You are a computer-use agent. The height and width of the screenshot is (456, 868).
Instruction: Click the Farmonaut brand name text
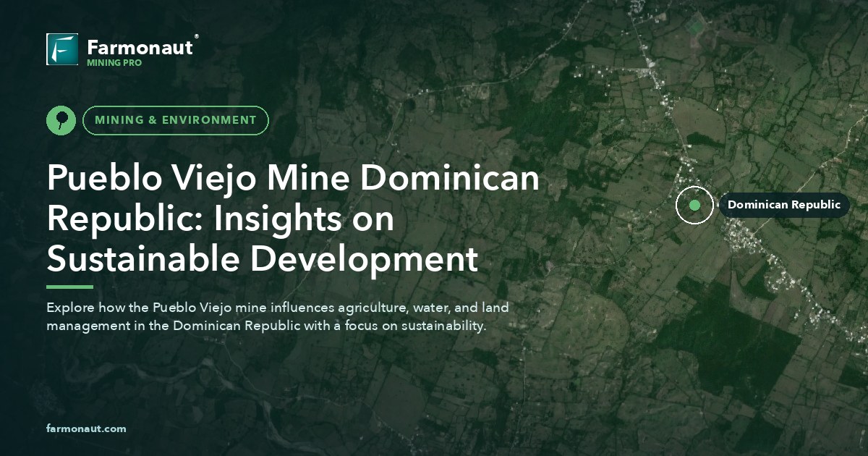click(140, 47)
